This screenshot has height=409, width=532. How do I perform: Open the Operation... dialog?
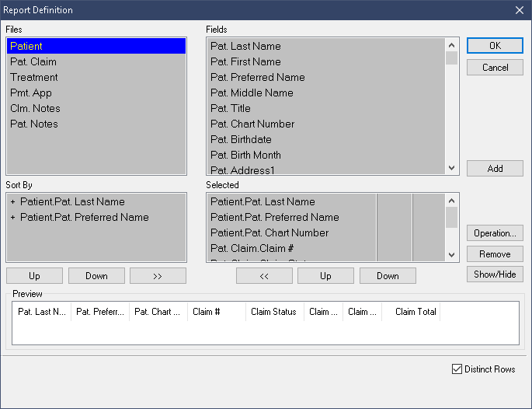tap(495, 233)
